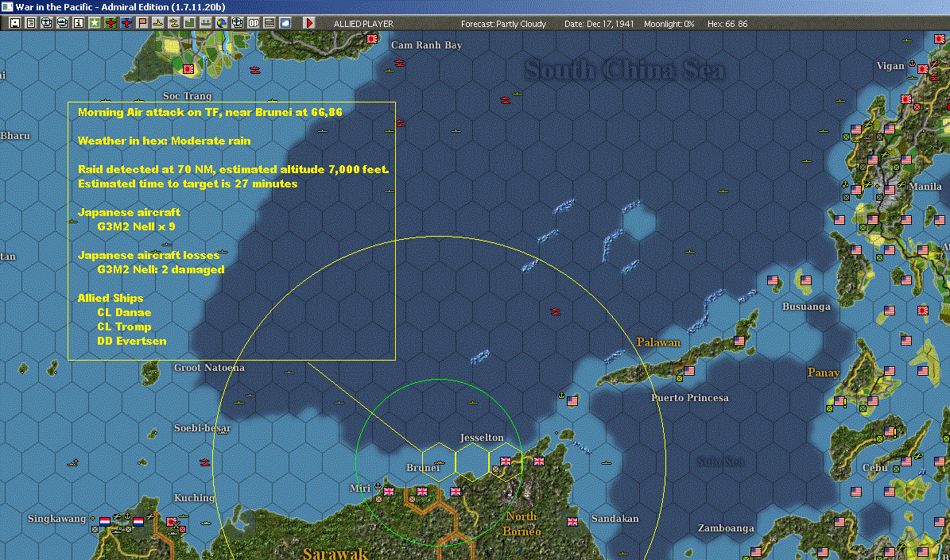950x560 pixels.
Task: Click anchor port icon beside Miri
Action: point(378,485)
